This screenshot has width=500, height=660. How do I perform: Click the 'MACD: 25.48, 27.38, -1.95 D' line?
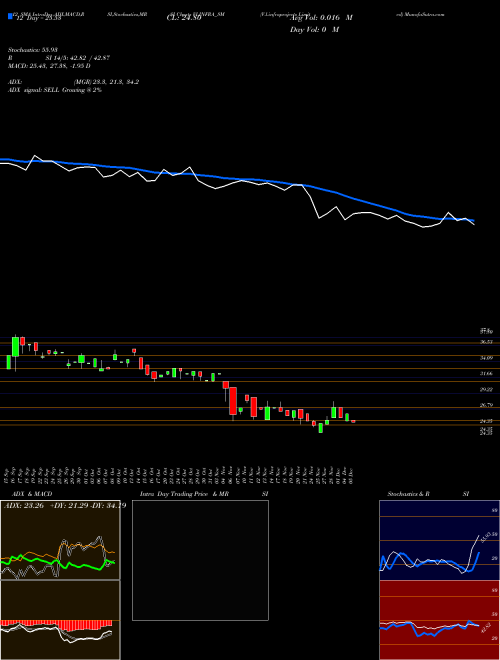pos(49,66)
